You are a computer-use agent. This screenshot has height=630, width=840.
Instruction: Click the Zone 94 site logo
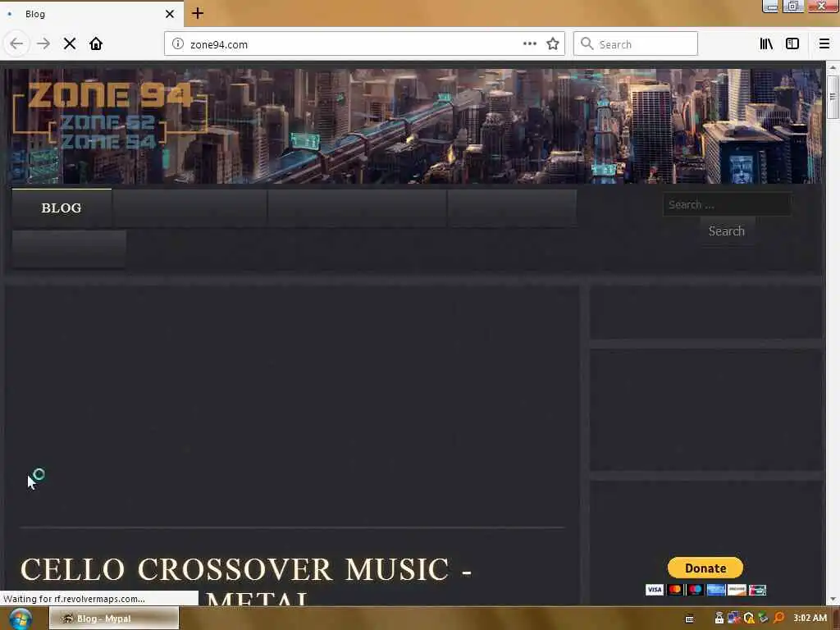click(x=110, y=115)
